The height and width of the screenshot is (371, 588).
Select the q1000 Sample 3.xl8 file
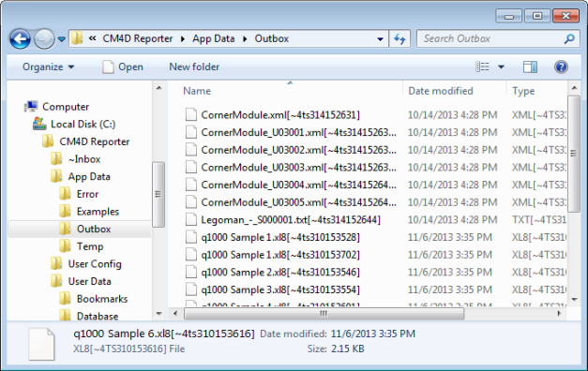click(x=280, y=290)
